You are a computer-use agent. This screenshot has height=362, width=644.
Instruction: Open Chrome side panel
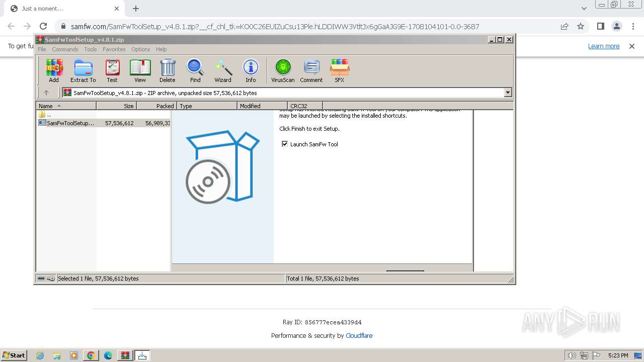(x=600, y=26)
